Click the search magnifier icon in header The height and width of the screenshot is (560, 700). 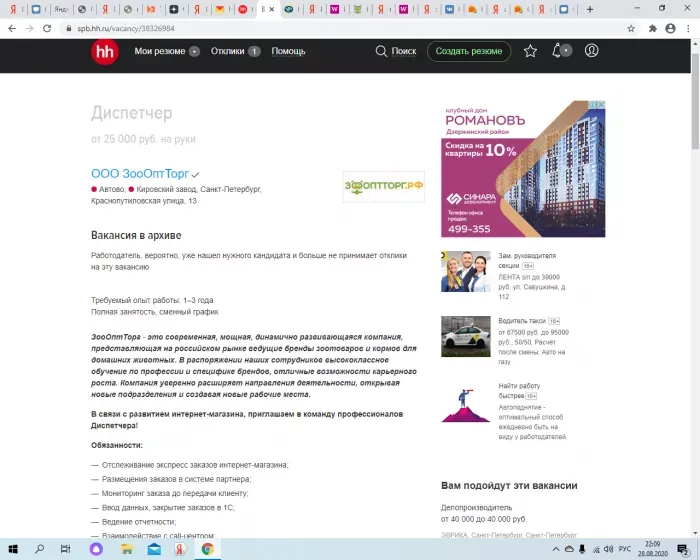[381, 51]
